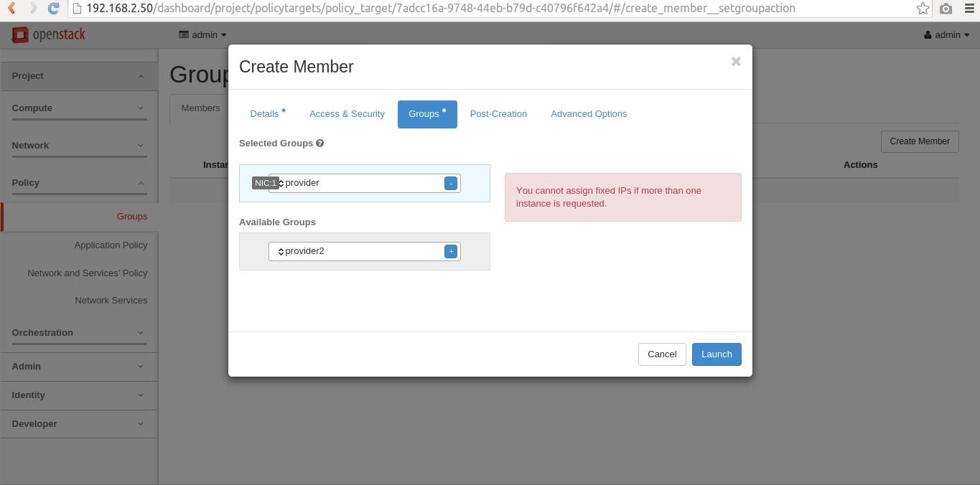Click the Available Groups label
Screen dimensions: 980x485
pos(277,222)
